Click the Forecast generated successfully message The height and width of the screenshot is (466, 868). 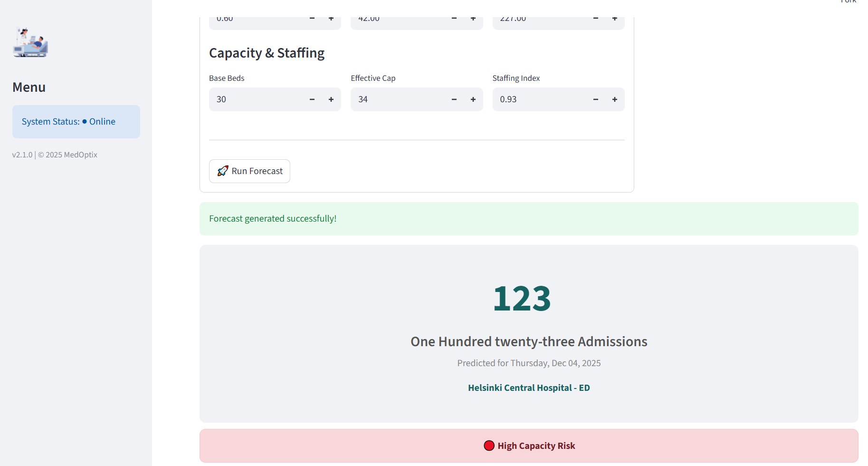[273, 219]
